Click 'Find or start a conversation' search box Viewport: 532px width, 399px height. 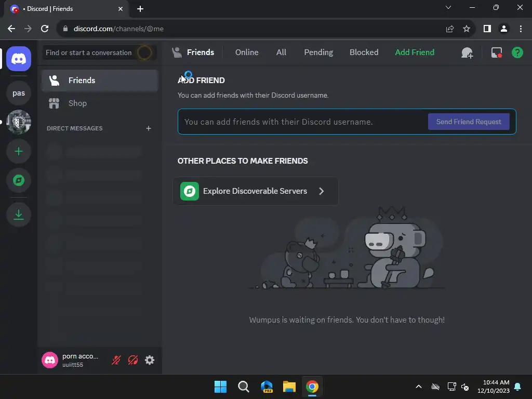pyautogui.click(x=99, y=52)
